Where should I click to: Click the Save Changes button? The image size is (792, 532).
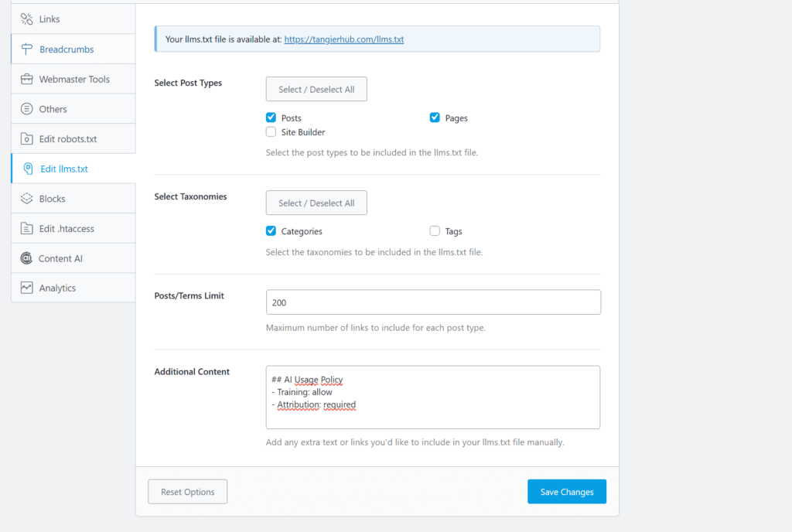566,492
